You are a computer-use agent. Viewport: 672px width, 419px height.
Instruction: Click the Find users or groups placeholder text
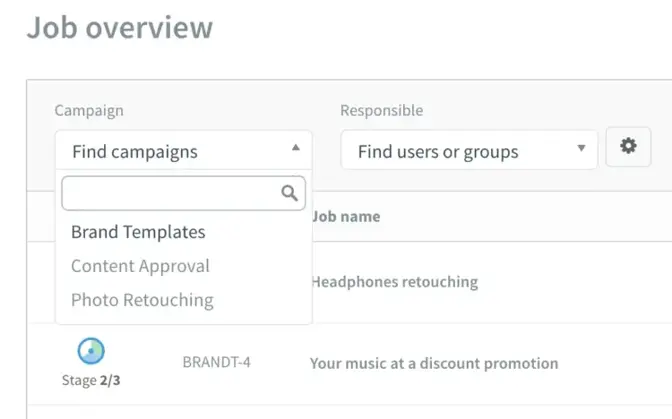(438, 152)
